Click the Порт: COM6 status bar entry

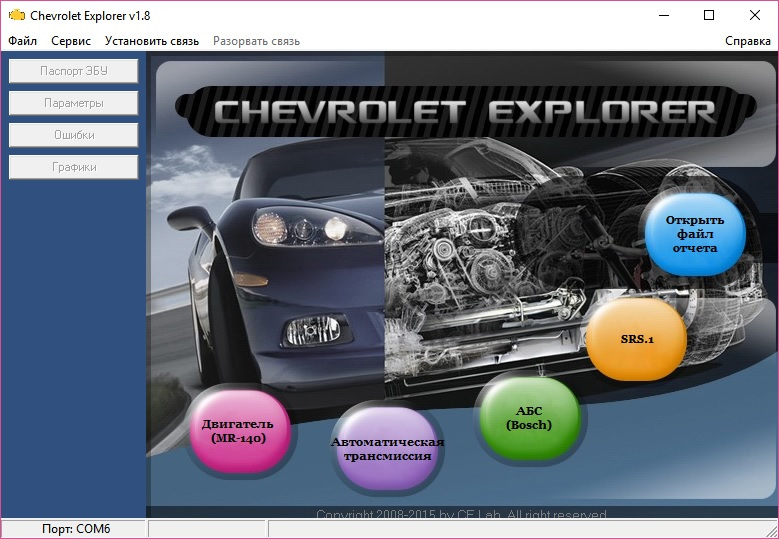point(74,529)
